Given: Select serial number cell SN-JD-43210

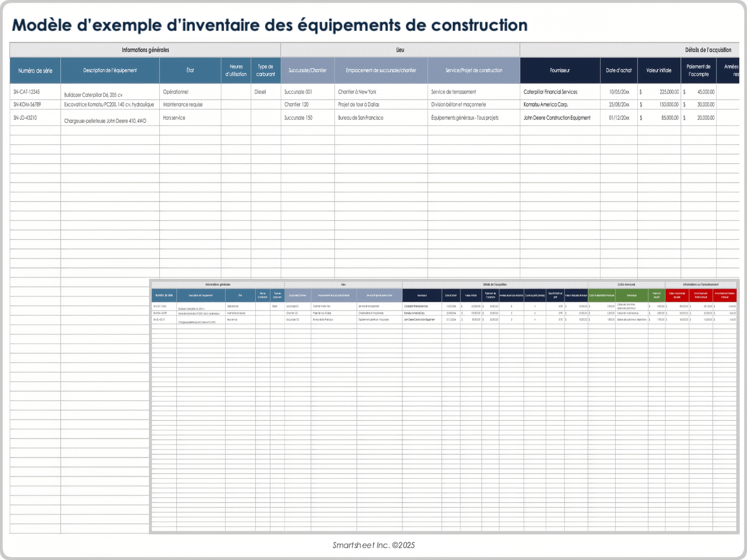Looking at the screenshot, I should point(35,118).
